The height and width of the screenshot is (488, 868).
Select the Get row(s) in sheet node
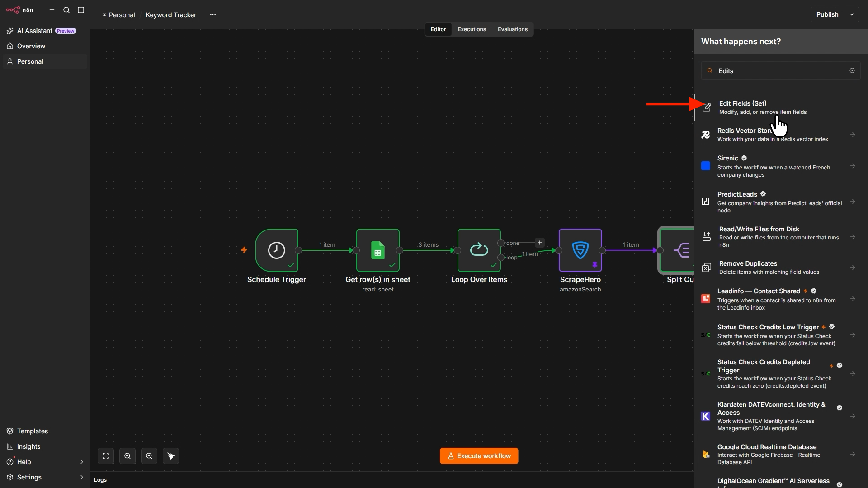[x=378, y=250]
